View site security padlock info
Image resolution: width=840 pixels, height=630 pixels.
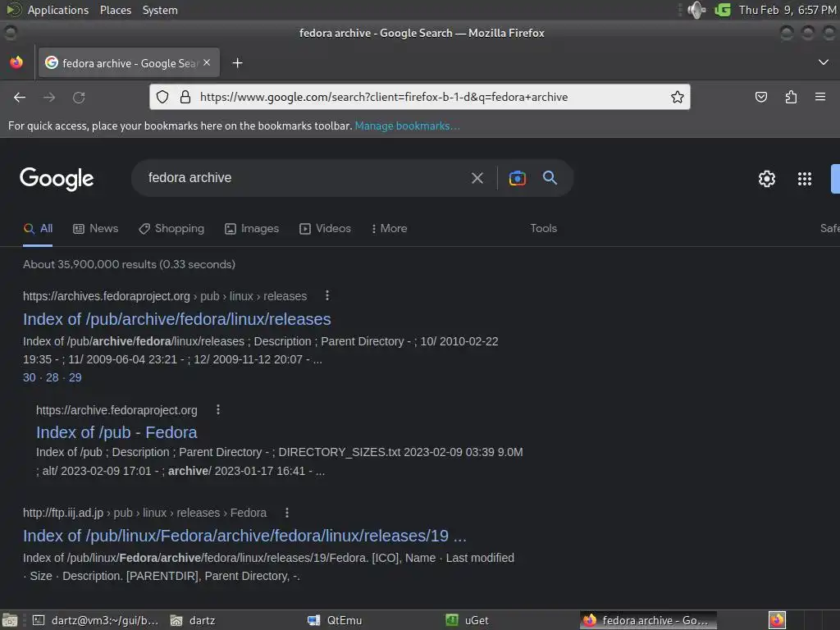185,97
